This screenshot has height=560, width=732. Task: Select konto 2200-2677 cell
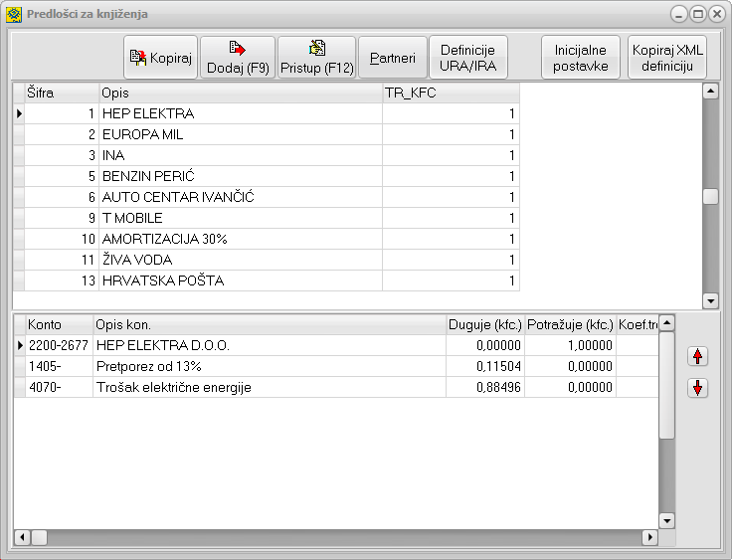tap(59, 345)
